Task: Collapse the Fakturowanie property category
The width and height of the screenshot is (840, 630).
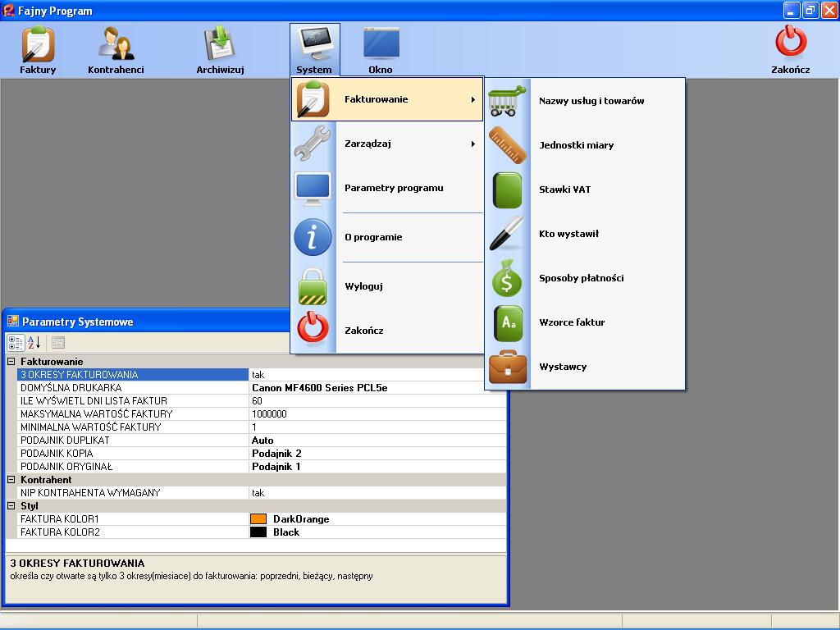Action: [11, 362]
